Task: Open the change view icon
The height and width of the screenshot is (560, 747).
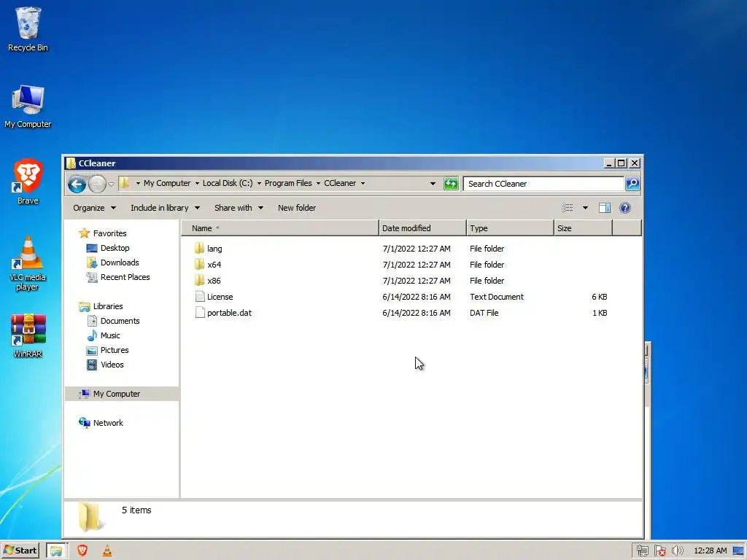Action: pos(567,208)
